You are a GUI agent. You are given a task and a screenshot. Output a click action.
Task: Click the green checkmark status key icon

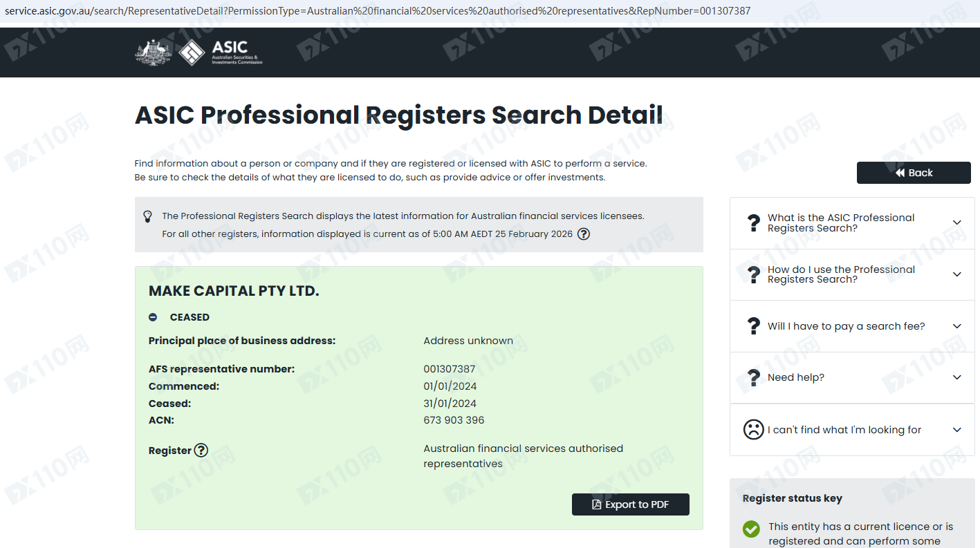(751, 529)
